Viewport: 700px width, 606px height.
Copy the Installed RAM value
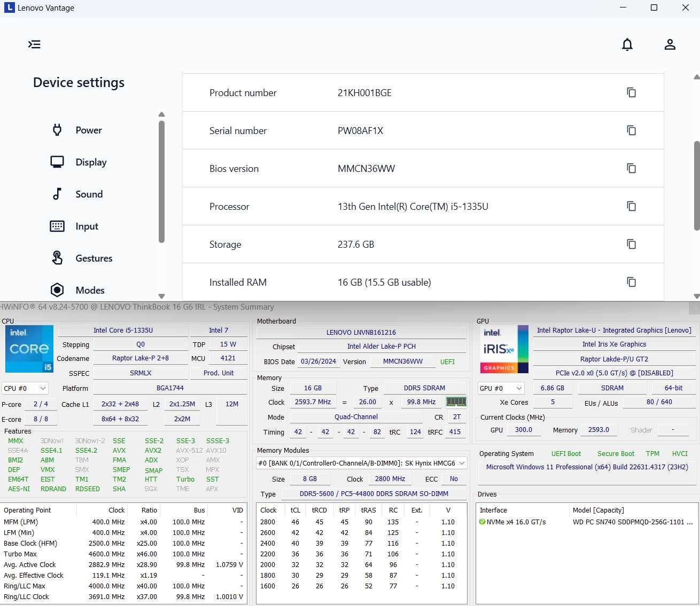631,282
